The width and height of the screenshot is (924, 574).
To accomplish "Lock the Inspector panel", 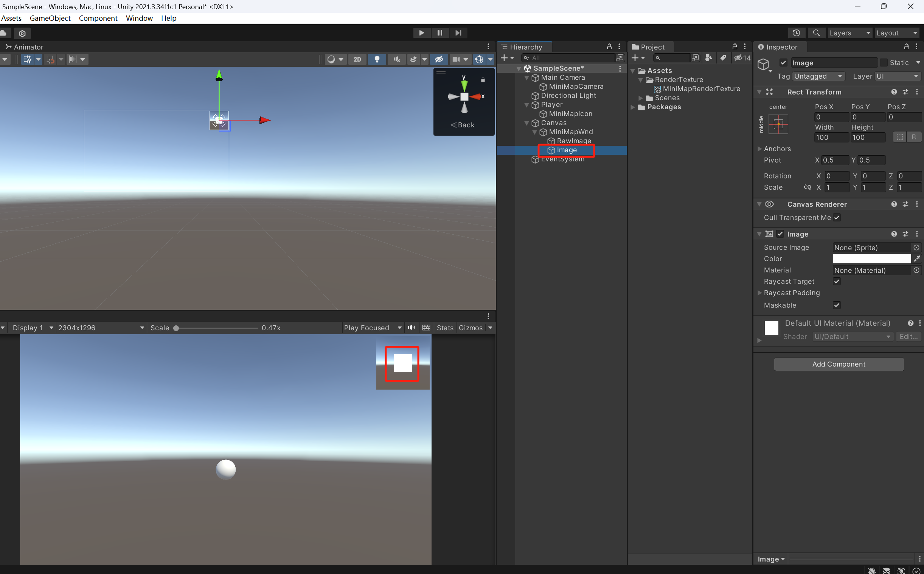I will tap(906, 47).
